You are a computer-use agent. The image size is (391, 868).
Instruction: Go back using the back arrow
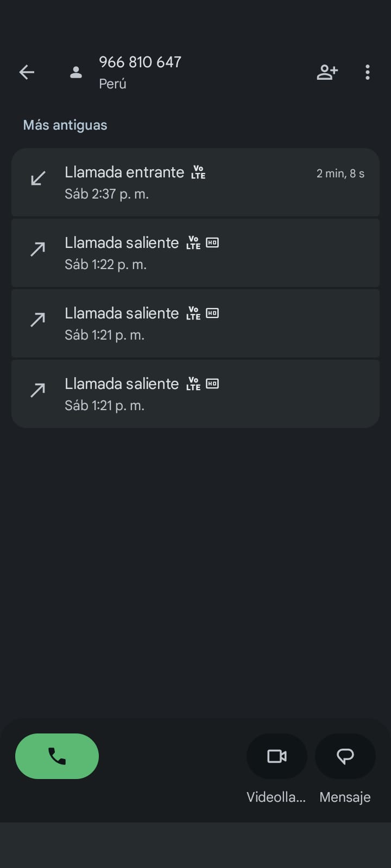[x=27, y=72]
